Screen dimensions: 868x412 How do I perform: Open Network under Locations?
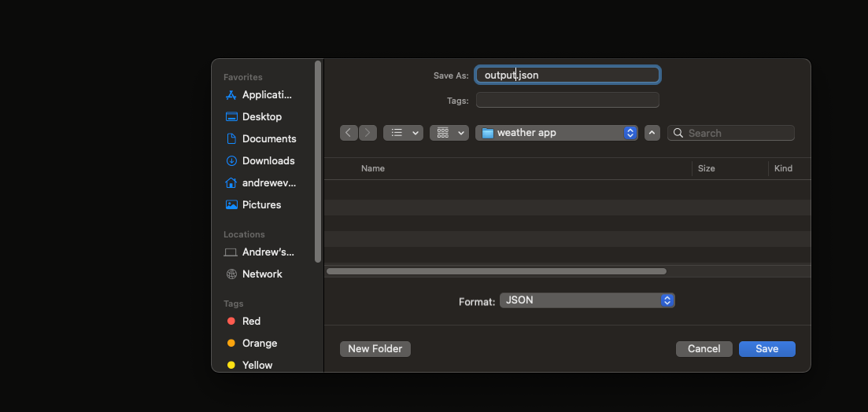pyautogui.click(x=261, y=274)
